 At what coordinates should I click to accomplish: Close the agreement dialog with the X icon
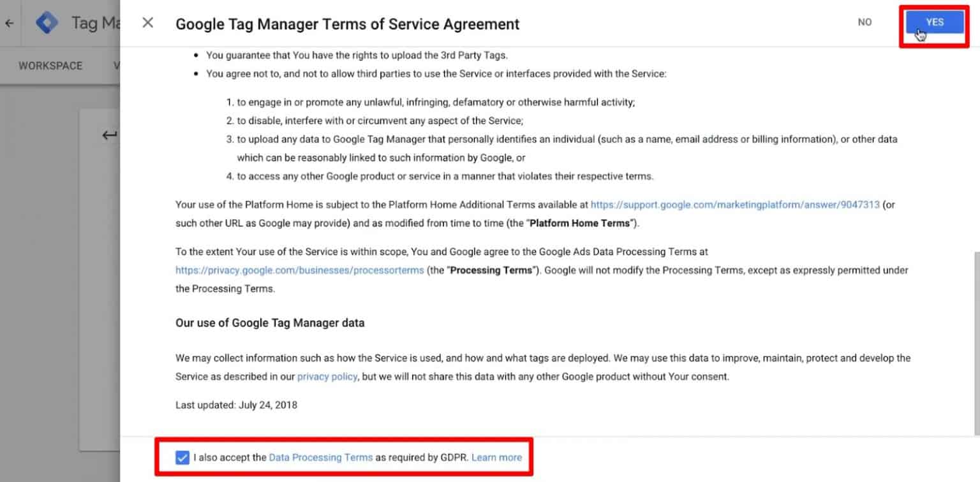[147, 22]
